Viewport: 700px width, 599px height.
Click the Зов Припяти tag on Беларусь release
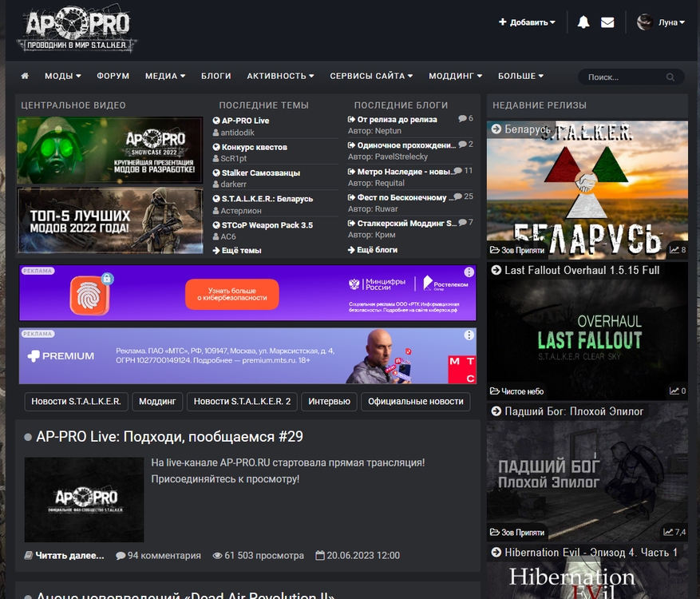click(523, 250)
